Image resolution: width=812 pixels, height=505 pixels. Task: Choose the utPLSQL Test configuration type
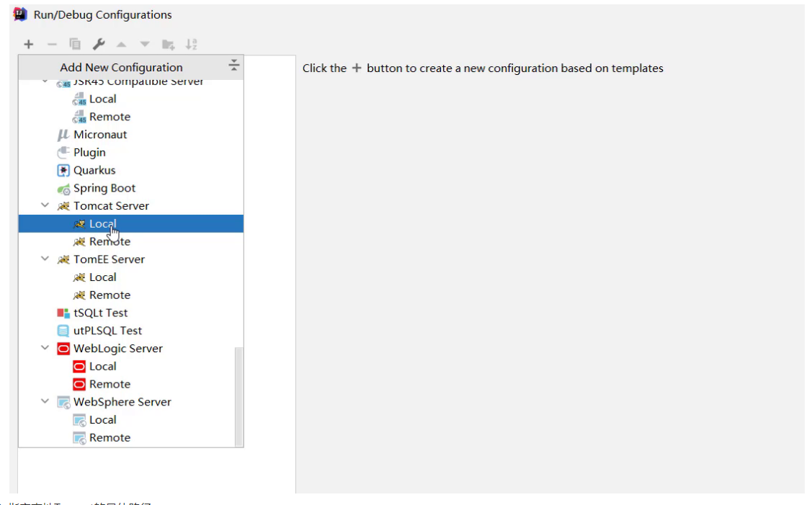[x=131, y=331]
